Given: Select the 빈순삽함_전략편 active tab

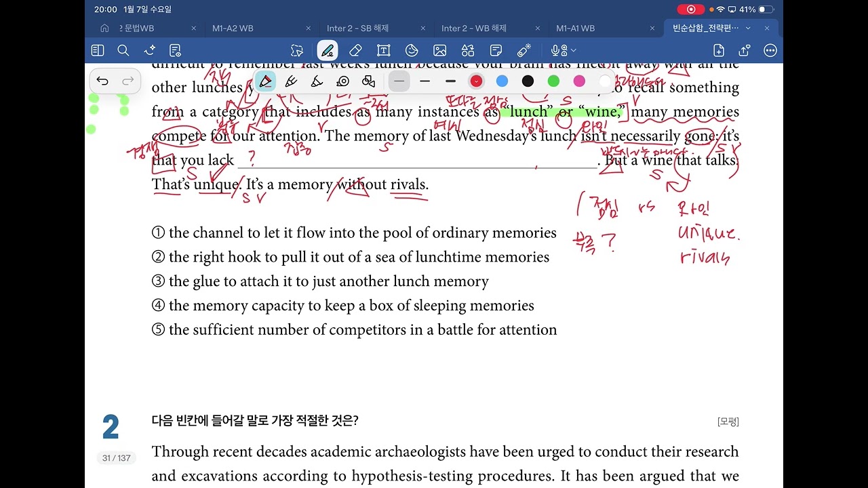Looking at the screenshot, I should (x=704, y=28).
